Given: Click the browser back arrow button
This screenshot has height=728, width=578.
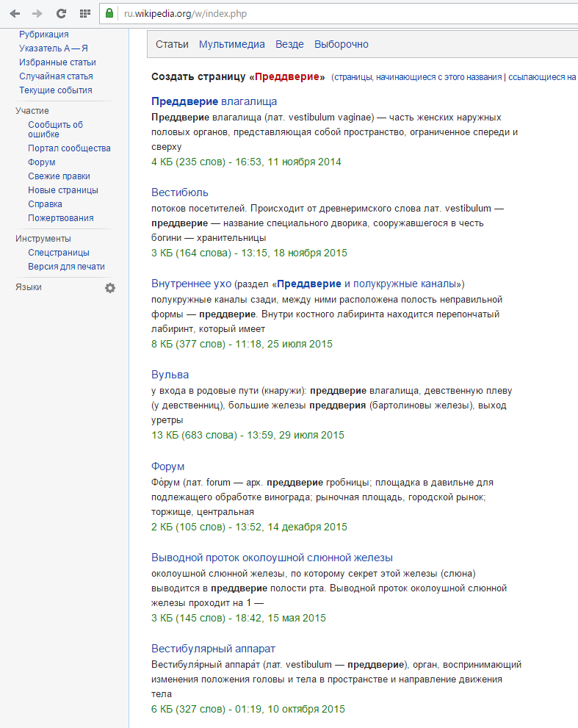Looking at the screenshot, I should coord(15,13).
